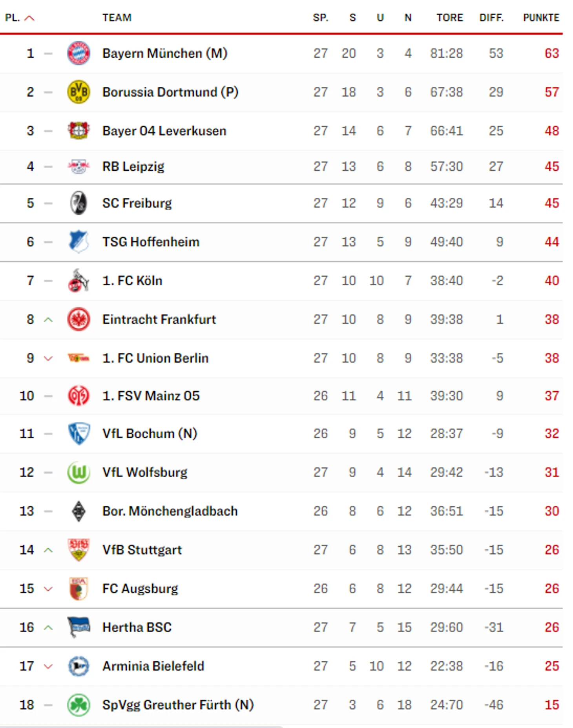The image size is (573, 728).
Task: Sort by TORE column header
Action: (450, 18)
